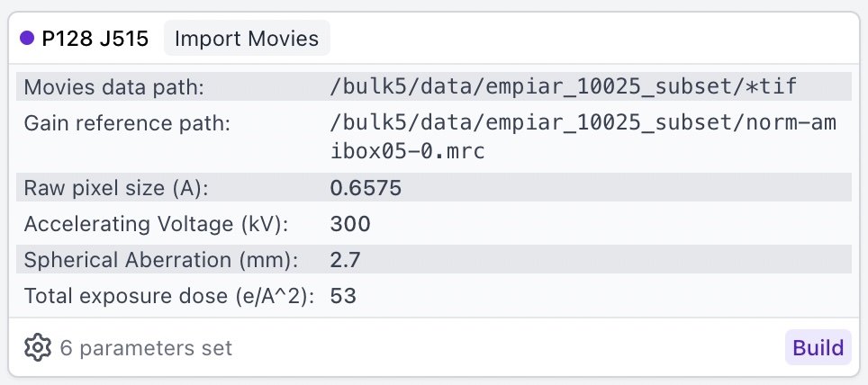Open the parameters gear icon
The image size is (868, 385).
37,347
